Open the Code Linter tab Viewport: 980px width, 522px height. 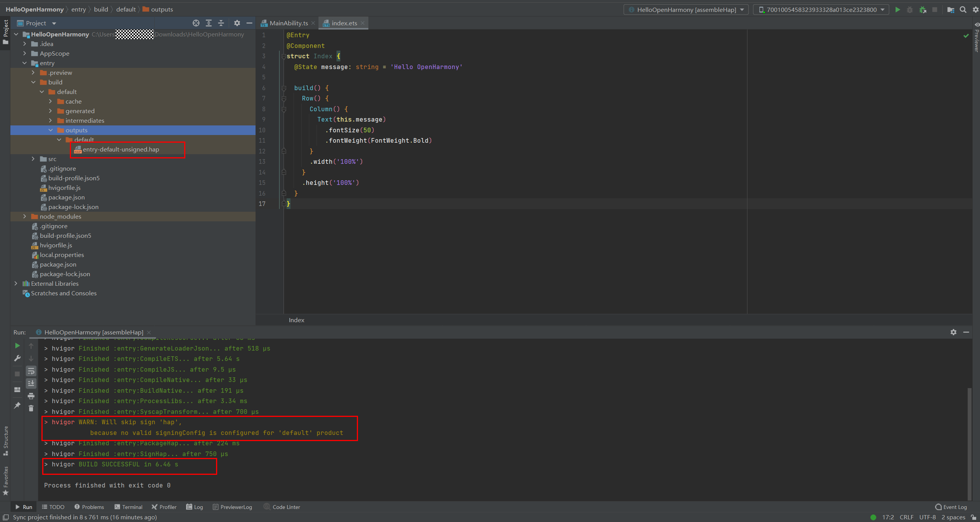coord(282,507)
